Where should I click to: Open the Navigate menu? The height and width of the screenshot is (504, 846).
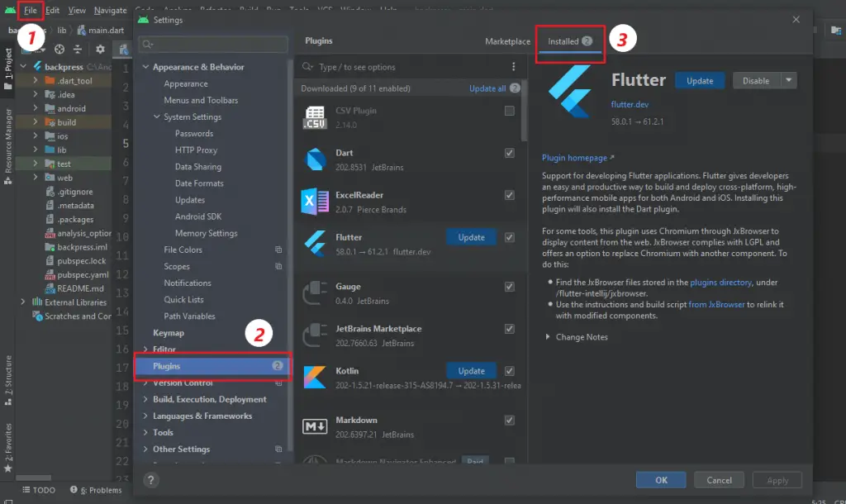coord(110,10)
